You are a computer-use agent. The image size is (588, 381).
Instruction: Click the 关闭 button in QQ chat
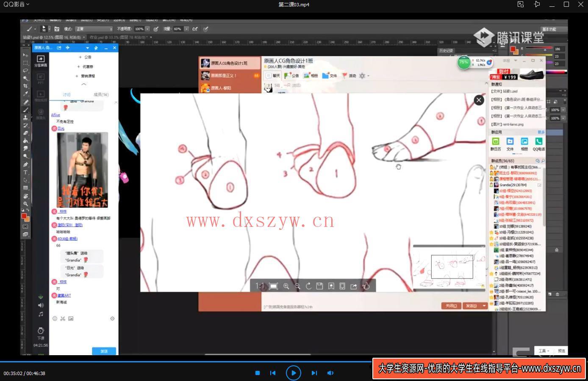[x=451, y=306]
